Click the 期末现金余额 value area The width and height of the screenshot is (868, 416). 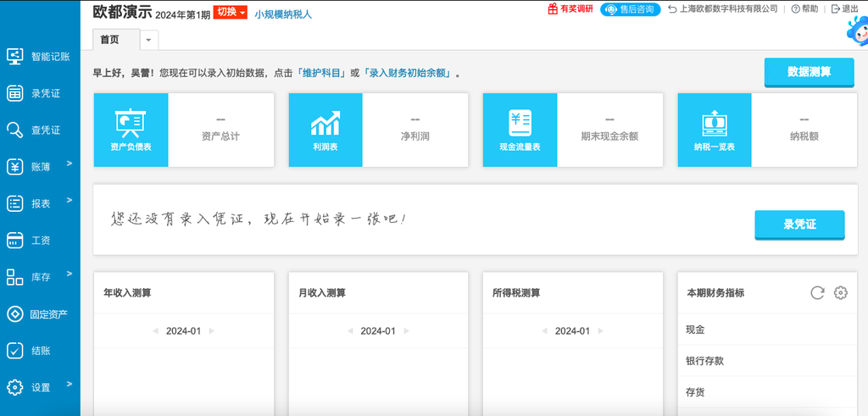coord(610,130)
